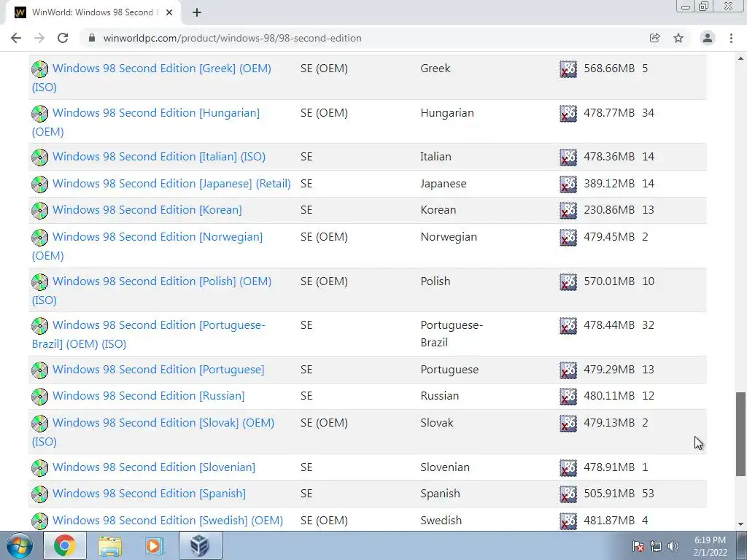Click the disc icon beside Hungarian edition
Viewport: 747px width, 560px height.
click(x=39, y=113)
